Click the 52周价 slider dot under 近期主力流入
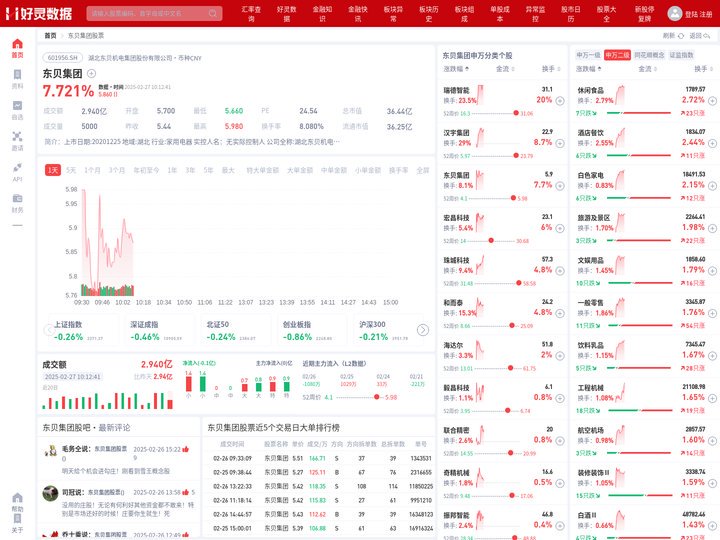 pos(377,397)
